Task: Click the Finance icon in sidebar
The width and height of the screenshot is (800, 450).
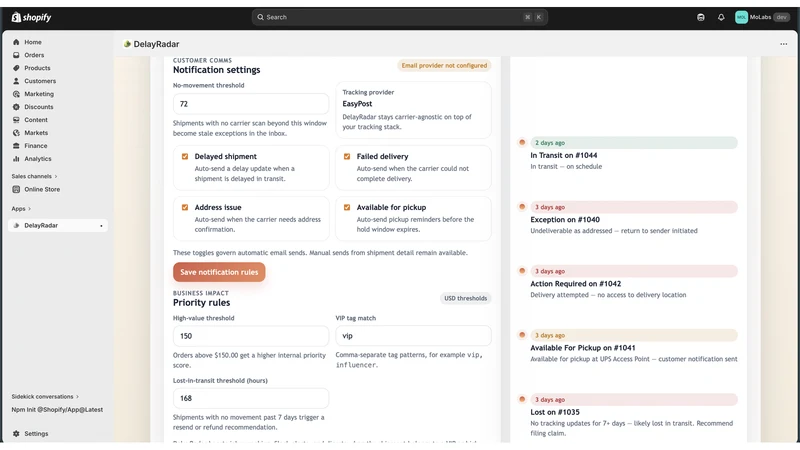Action: tap(16, 146)
